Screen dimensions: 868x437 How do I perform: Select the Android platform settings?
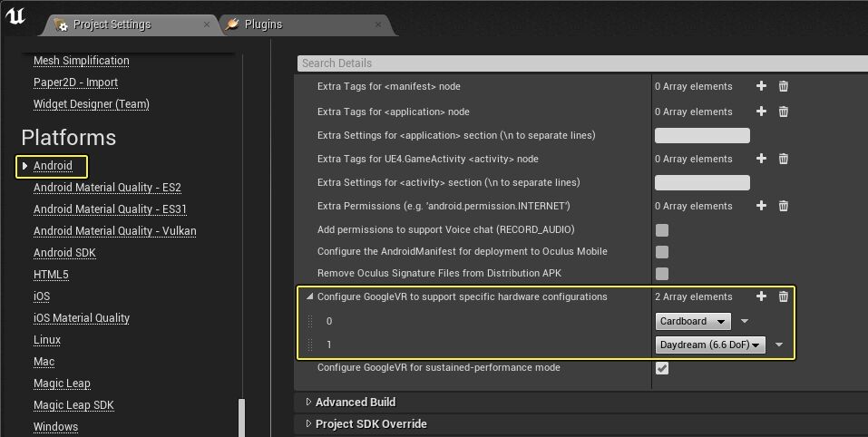[53, 165]
